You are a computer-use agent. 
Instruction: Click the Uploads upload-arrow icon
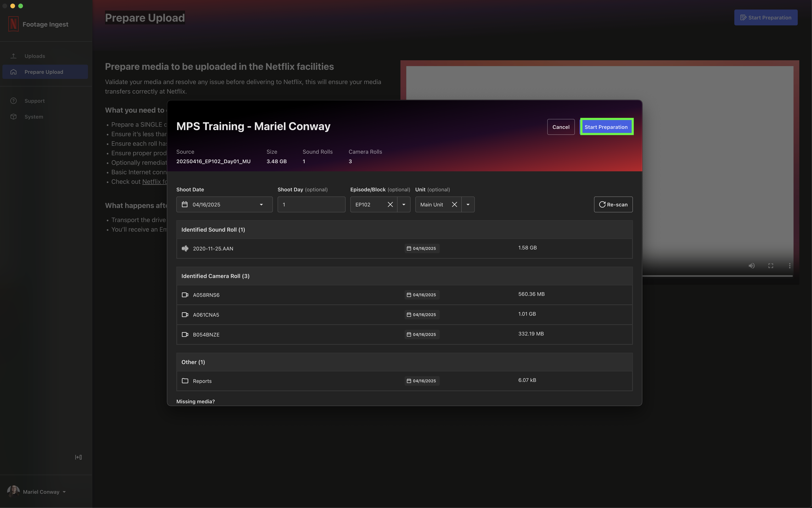coord(13,56)
